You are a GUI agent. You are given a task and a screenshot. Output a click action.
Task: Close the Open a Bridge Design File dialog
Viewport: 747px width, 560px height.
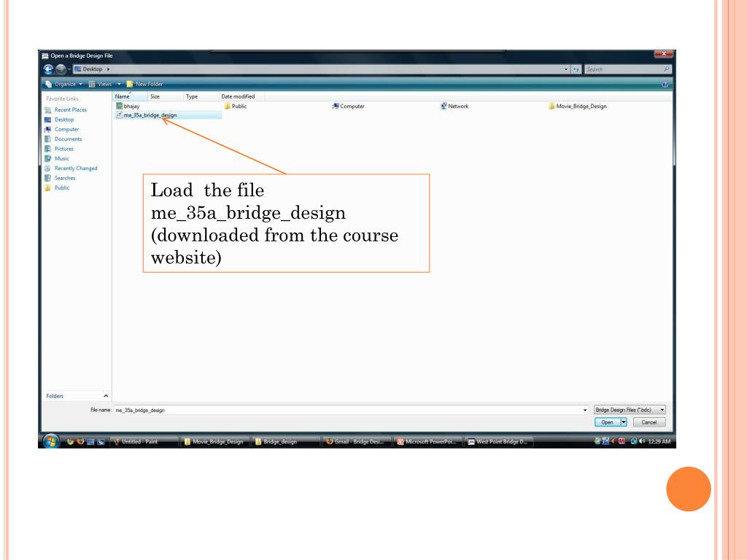663,54
